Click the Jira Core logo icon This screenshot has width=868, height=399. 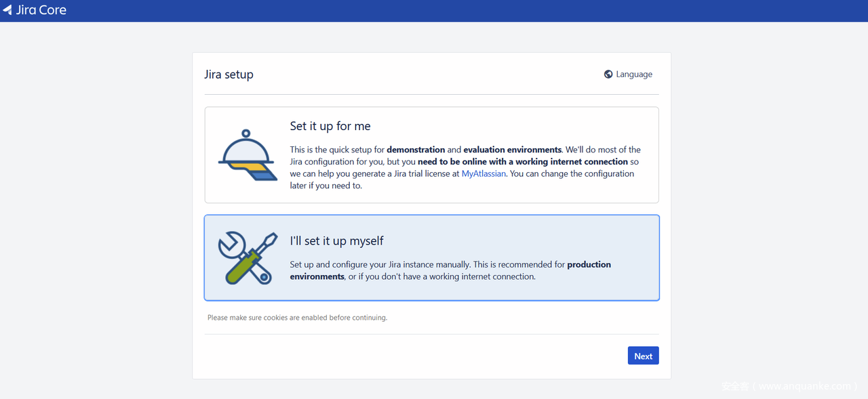click(7, 10)
